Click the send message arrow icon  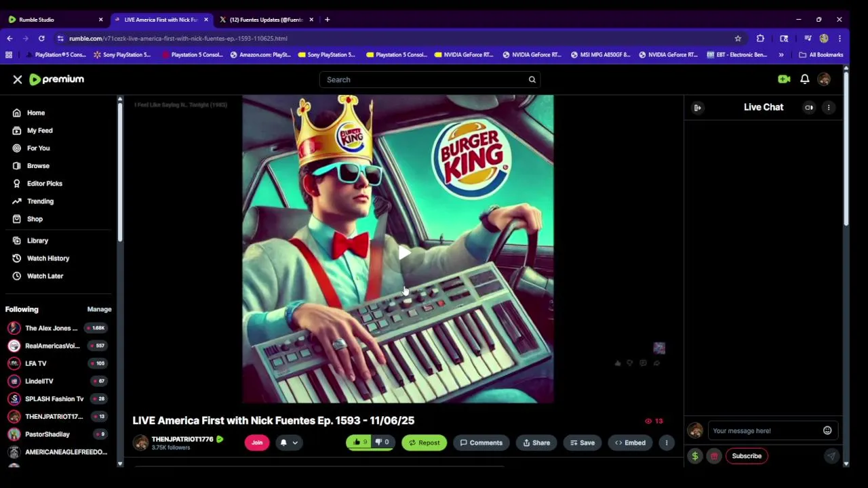pyautogui.click(x=831, y=456)
